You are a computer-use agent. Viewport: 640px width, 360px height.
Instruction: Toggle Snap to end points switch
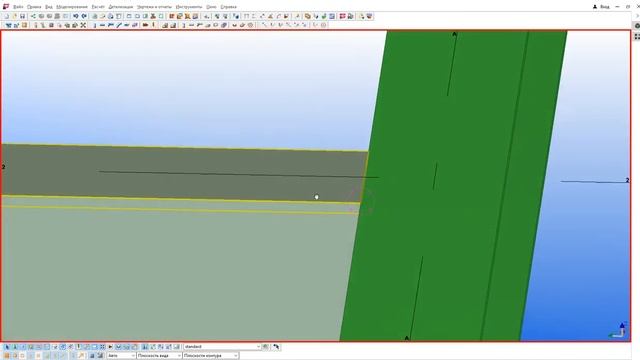15,356
